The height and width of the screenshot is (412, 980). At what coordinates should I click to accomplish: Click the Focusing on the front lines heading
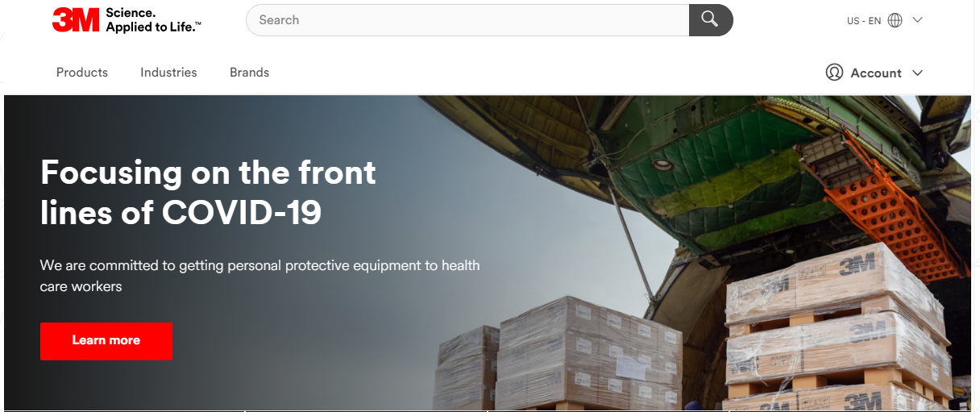tap(208, 192)
